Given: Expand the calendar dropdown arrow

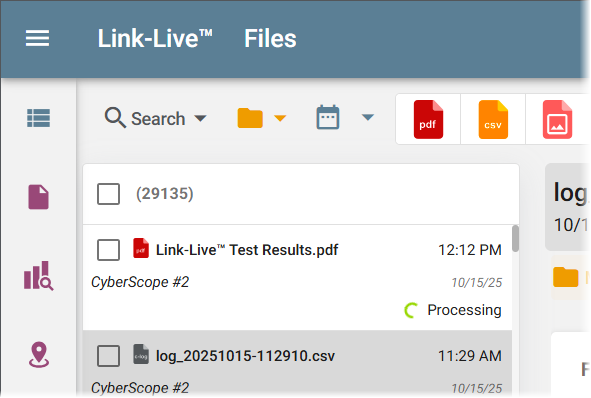Looking at the screenshot, I should coord(368,118).
